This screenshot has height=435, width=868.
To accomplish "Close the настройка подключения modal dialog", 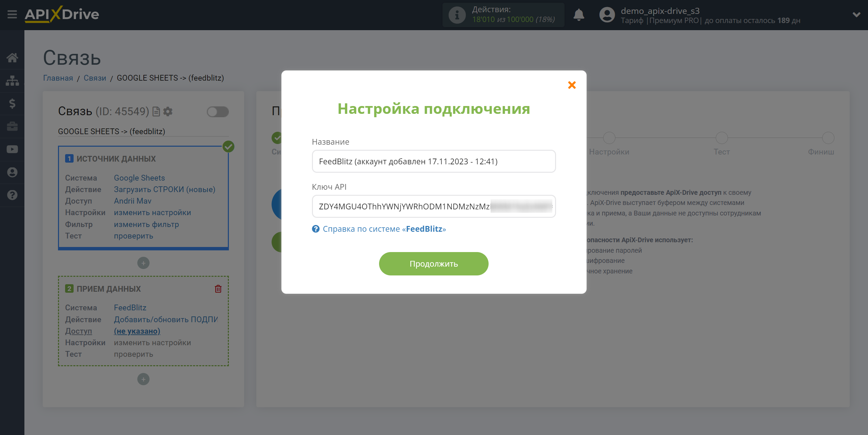I will 572,85.
